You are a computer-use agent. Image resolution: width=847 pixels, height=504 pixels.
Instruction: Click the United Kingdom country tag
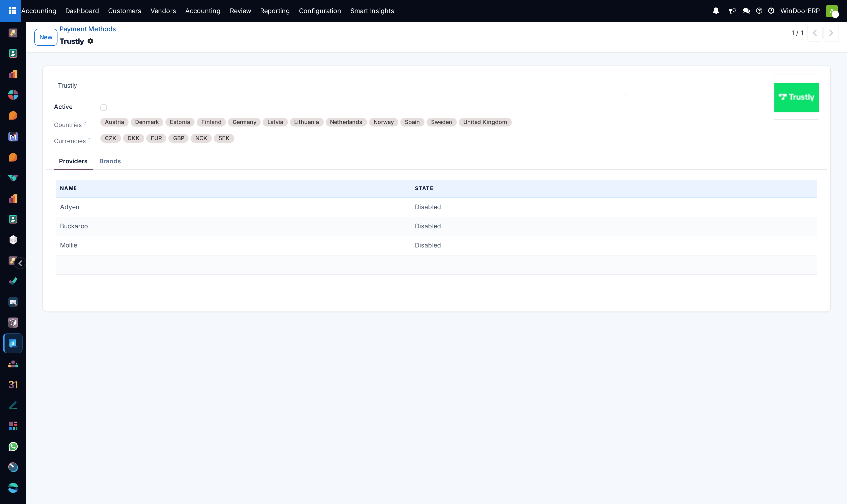click(485, 122)
